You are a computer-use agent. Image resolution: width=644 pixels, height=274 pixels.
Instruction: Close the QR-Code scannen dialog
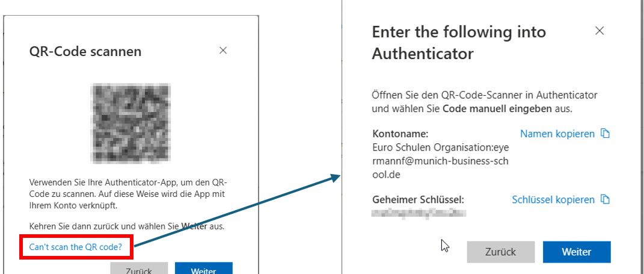[x=223, y=51]
